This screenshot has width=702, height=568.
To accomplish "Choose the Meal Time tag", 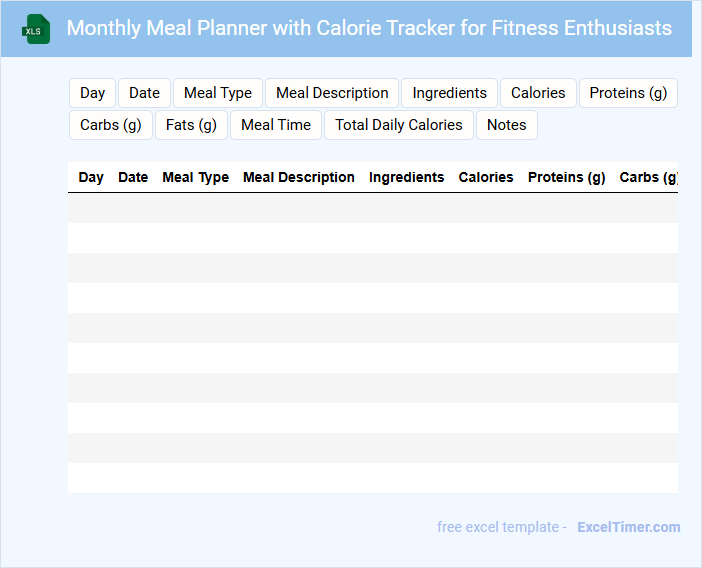I will point(276,125).
